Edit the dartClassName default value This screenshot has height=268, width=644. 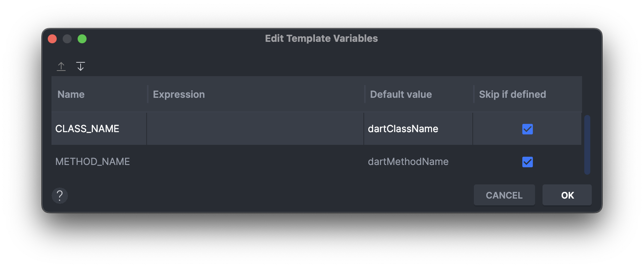[418, 129]
